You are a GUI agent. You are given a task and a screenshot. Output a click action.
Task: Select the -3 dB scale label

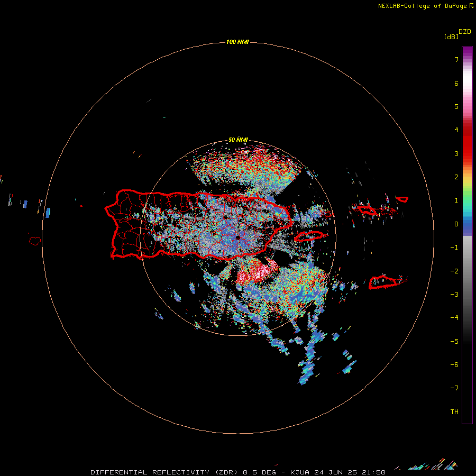coord(454,295)
